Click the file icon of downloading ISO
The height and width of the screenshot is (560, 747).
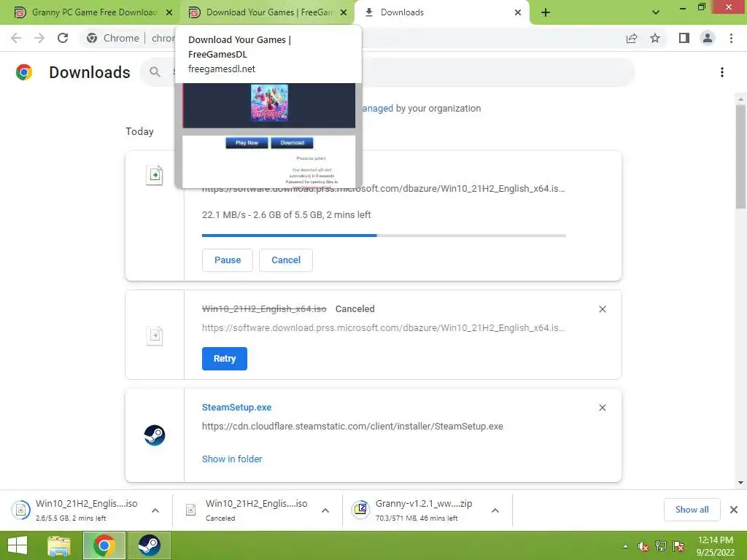[155, 175]
